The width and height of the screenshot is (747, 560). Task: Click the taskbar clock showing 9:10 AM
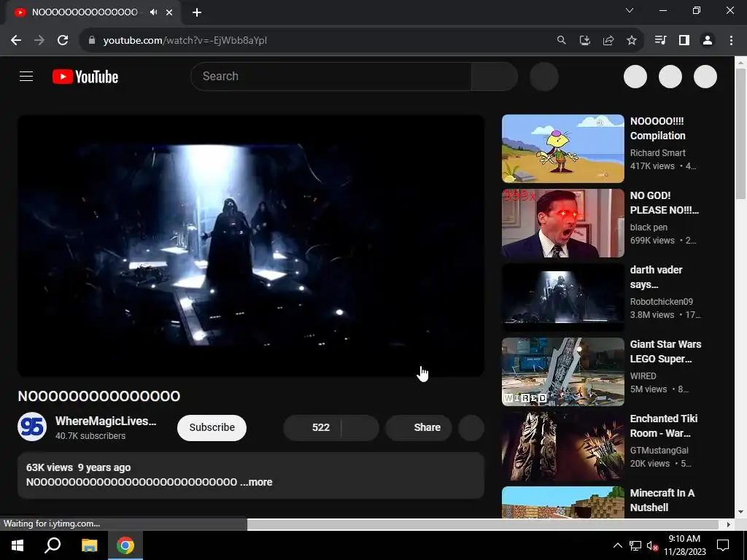pyautogui.click(x=684, y=545)
